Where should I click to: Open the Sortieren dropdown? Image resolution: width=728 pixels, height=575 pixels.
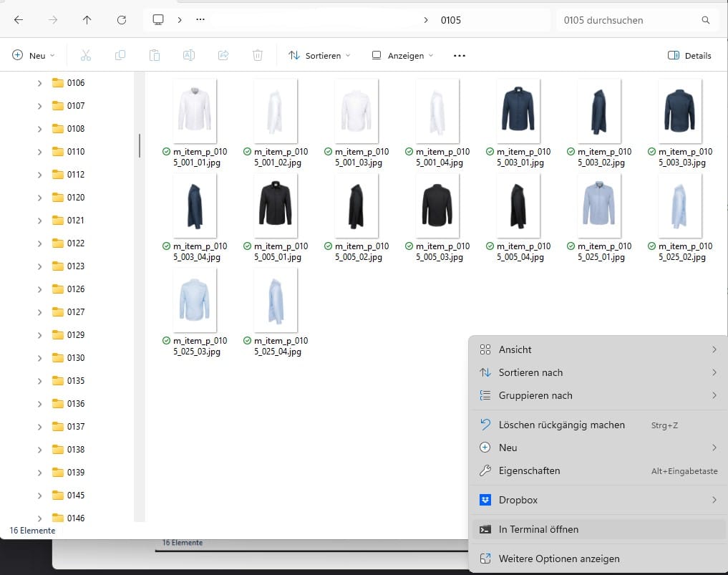(319, 55)
